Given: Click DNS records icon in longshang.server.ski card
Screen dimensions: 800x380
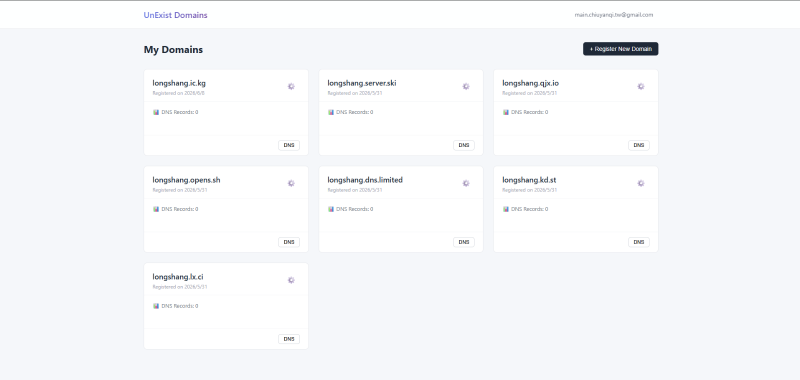Looking at the screenshot, I should (x=331, y=112).
